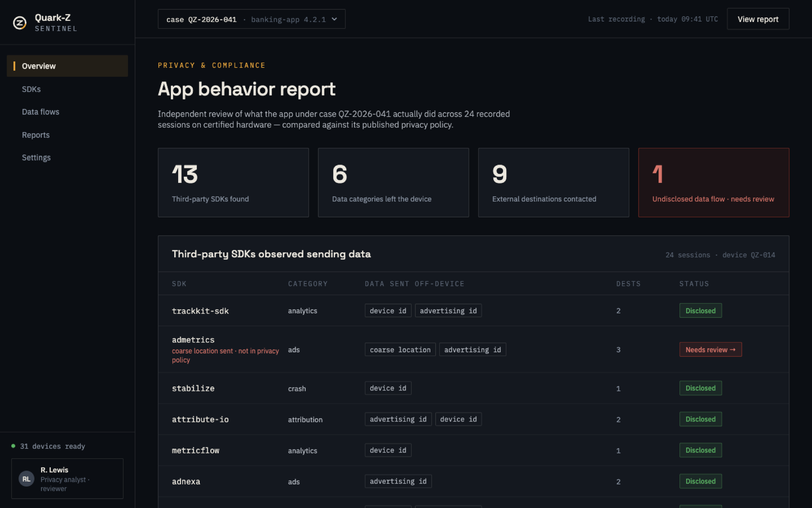Click the Disclosed badge for trackkit-sdk
This screenshot has height=508, width=812.
point(700,310)
